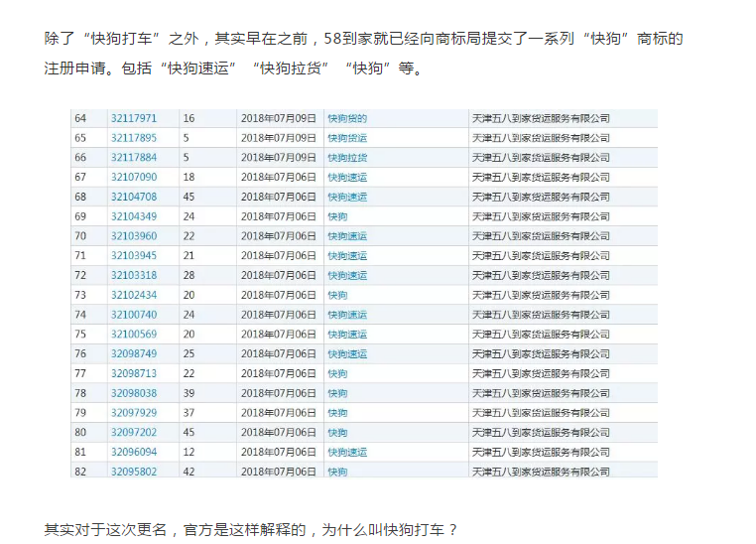Screen dimensions: 756x544
Task: Open trademark number 32097202 link
Action: click(134, 433)
